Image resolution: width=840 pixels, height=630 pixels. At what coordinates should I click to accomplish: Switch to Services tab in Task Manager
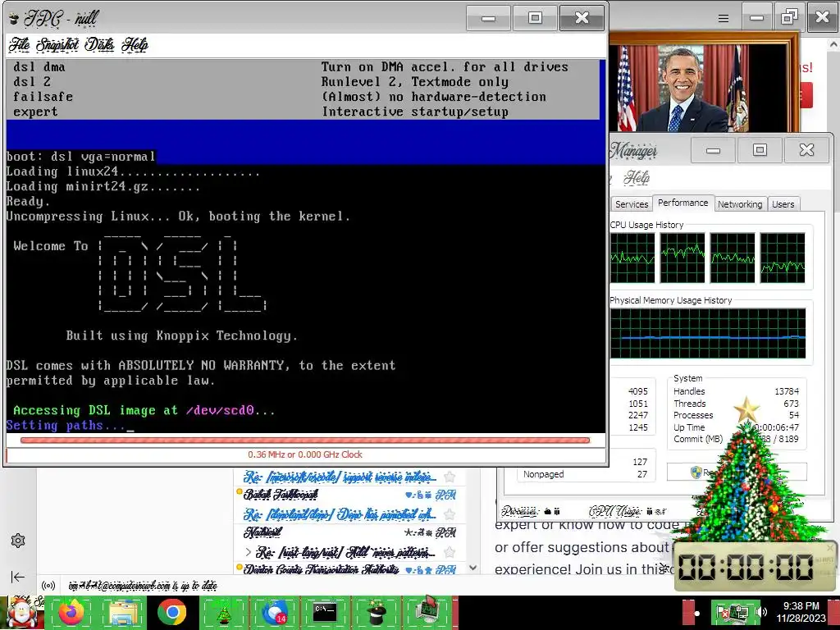(632, 204)
